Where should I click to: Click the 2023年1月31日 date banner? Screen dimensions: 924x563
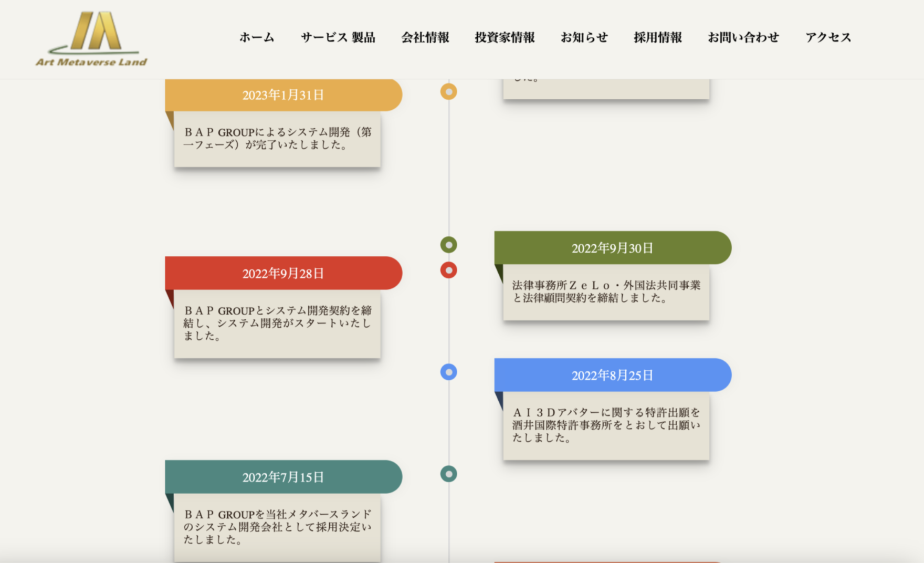click(283, 95)
